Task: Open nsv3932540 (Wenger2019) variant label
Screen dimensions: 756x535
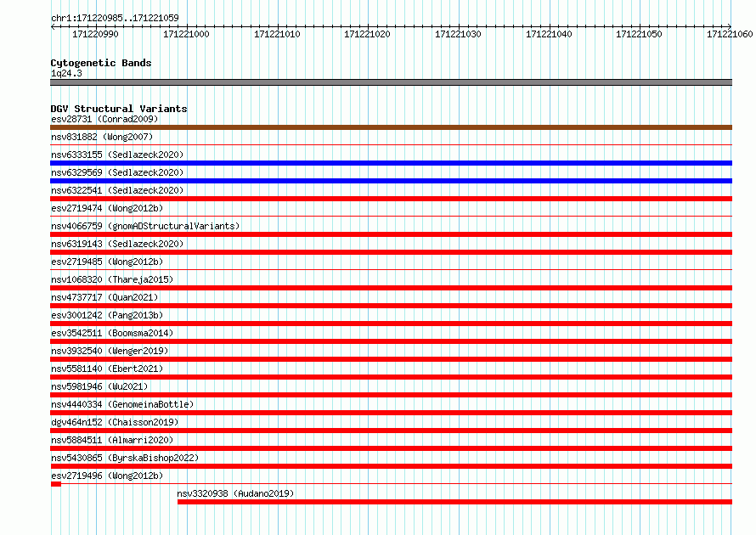Action: [110, 351]
